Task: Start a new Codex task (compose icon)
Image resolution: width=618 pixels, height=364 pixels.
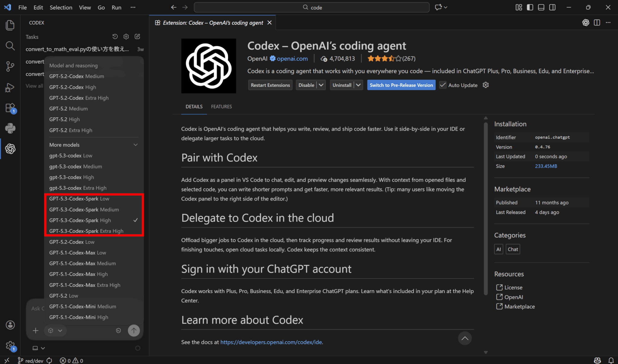Action: (x=137, y=36)
